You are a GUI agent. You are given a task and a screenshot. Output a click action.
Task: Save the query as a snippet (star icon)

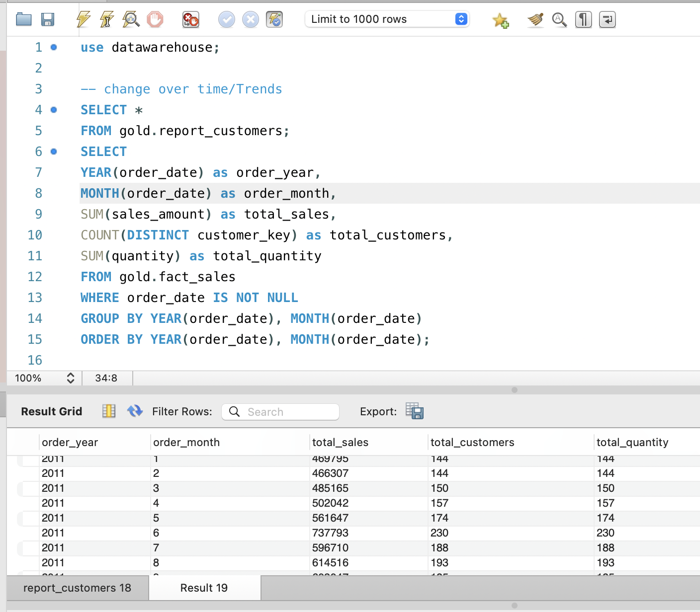[500, 19]
